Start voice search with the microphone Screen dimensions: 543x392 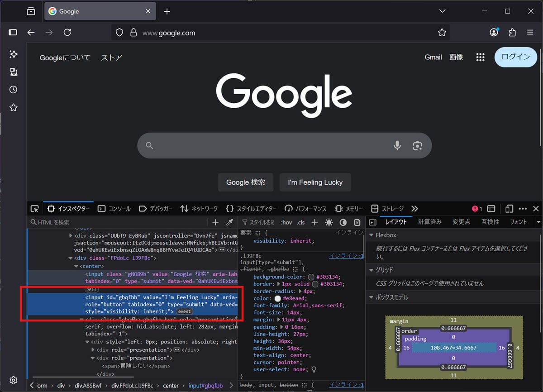pos(397,145)
